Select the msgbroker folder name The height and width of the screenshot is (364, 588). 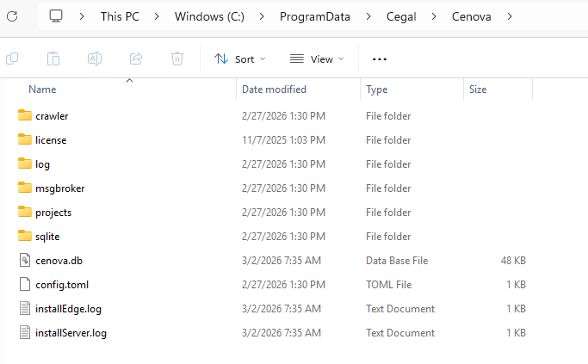click(60, 188)
